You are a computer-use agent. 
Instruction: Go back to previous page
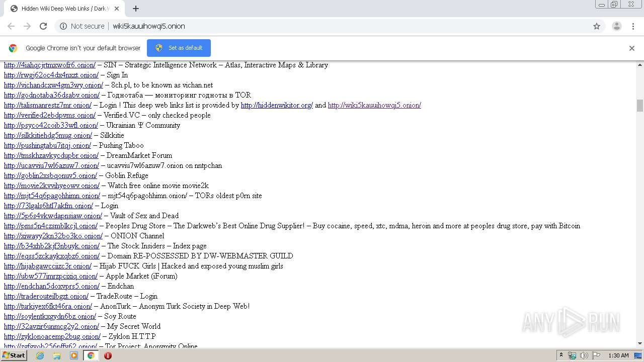pyautogui.click(x=11, y=26)
